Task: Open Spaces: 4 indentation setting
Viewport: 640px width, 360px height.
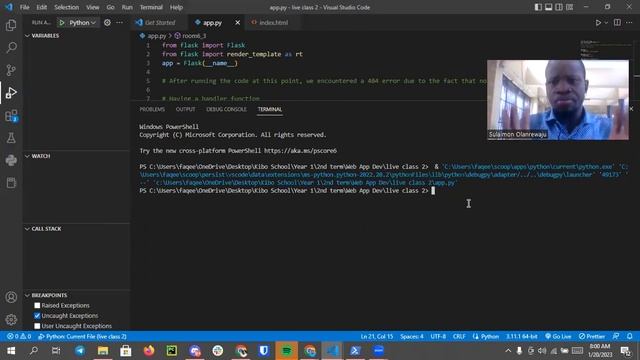Action: click(411, 336)
